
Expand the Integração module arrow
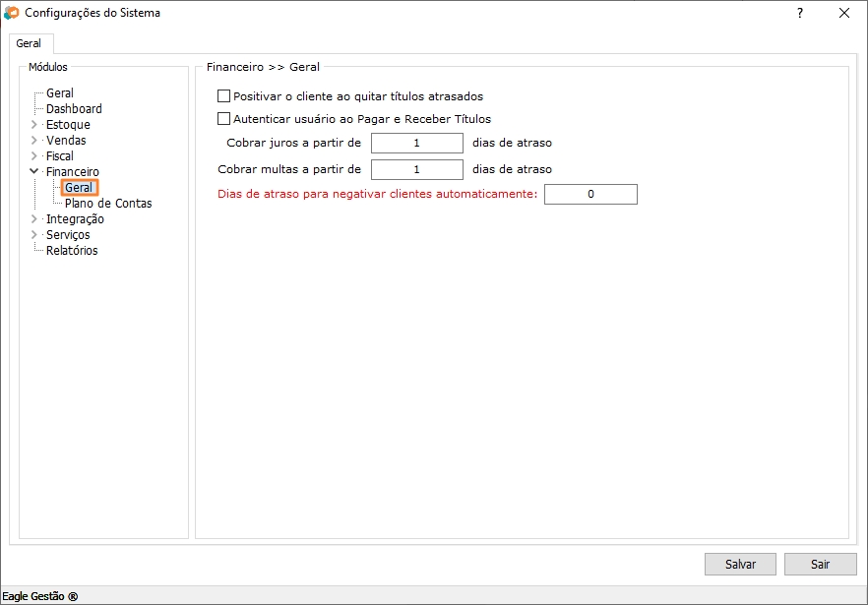coord(34,219)
